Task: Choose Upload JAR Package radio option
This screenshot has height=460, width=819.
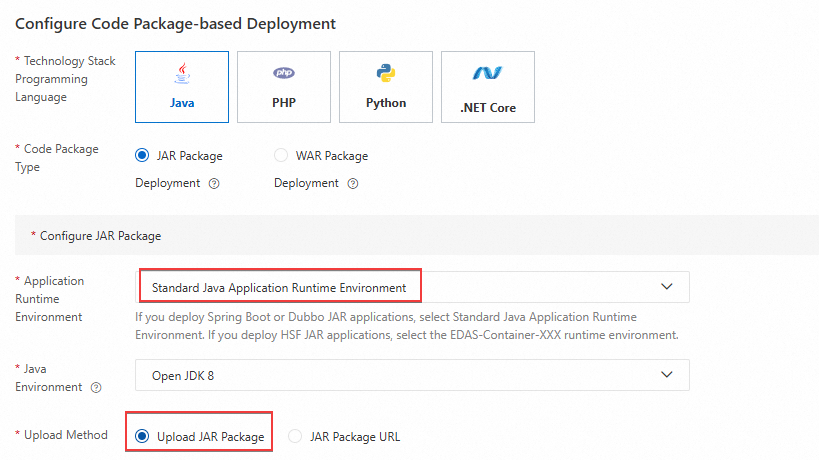Action: (142, 436)
